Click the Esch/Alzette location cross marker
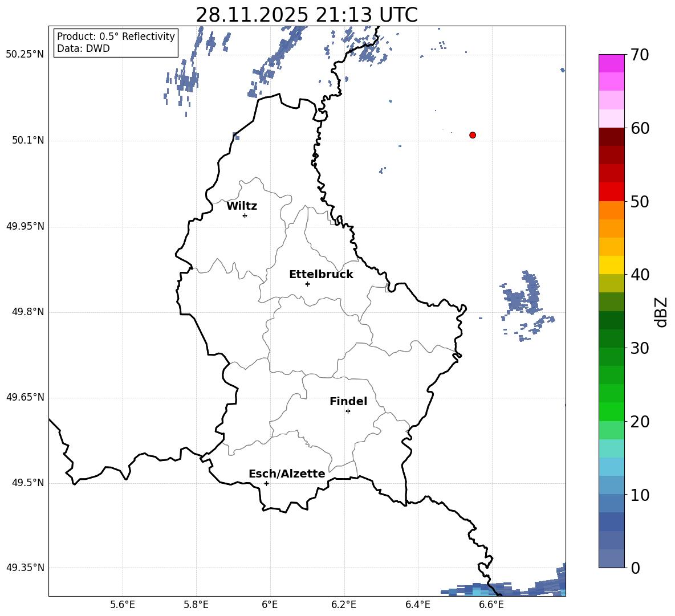The width and height of the screenshot is (675, 616). pyautogui.click(x=266, y=483)
